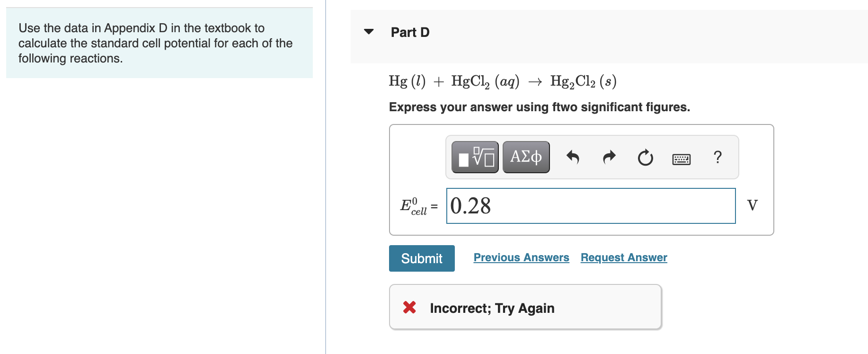Click the redo arrow in the answer toolbar
This screenshot has height=354, width=868.
coord(608,157)
